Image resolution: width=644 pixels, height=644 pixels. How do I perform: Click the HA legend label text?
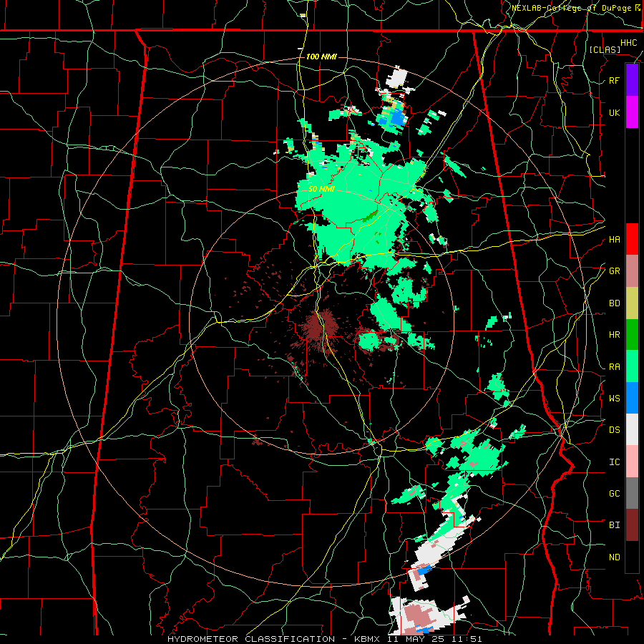[614, 240]
